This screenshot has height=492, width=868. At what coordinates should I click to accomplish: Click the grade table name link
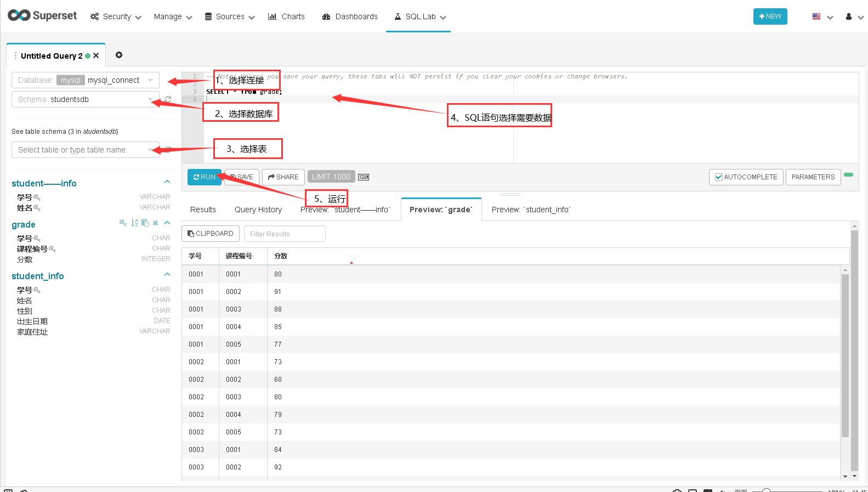point(24,224)
